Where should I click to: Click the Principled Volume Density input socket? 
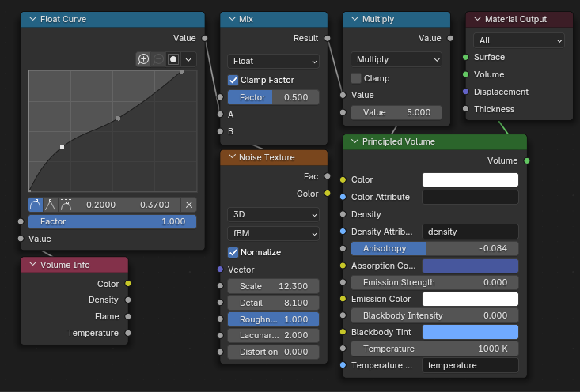[343, 214]
